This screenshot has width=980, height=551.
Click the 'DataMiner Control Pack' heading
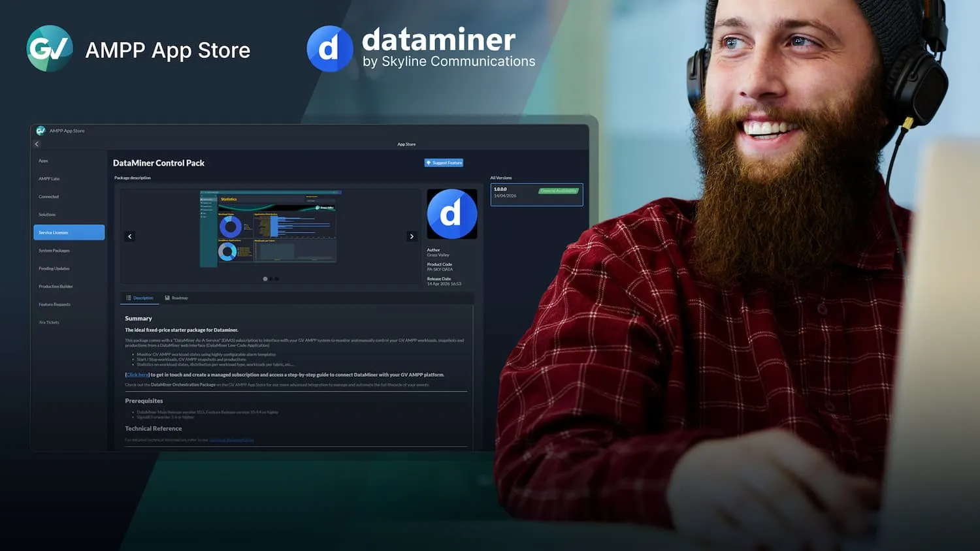point(159,163)
